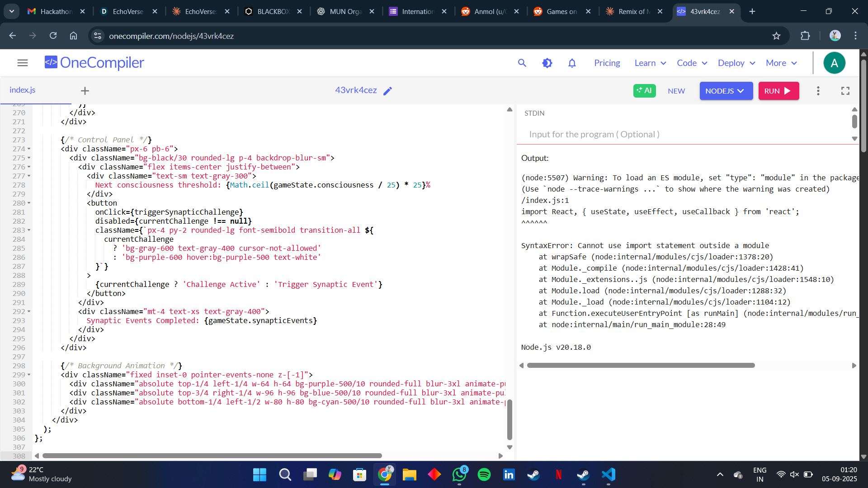Open the NODEJS language dropdown
The image size is (868, 488).
coord(726,91)
